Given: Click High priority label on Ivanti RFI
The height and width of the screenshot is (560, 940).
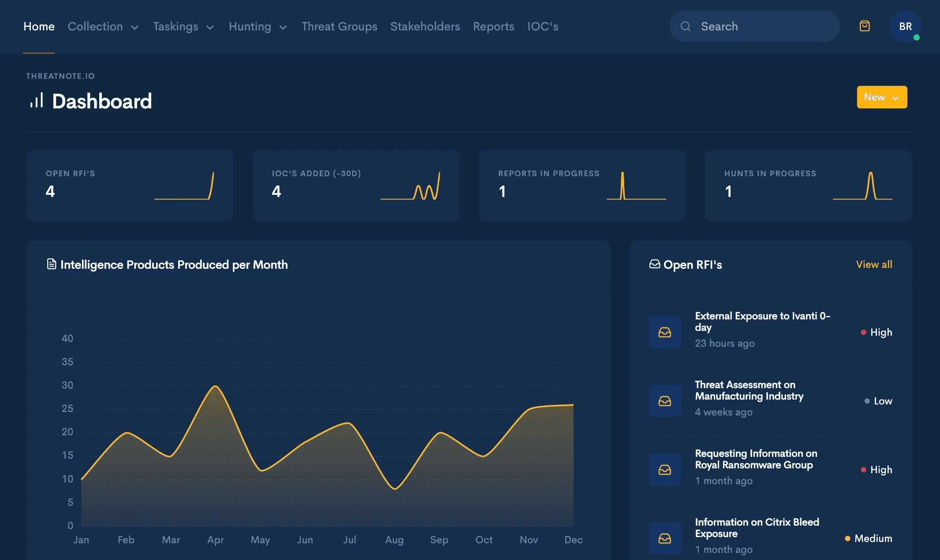Looking at the screenshot, I should (877, 332).
